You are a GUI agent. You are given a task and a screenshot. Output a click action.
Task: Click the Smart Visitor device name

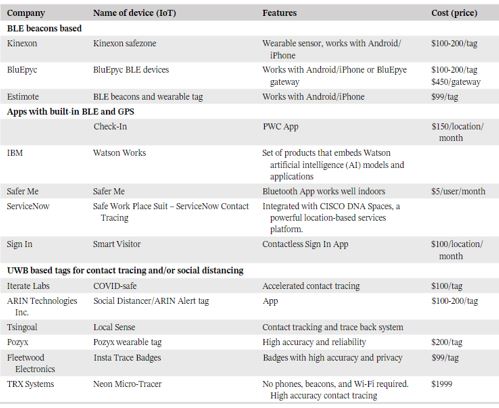tap(117, 244)
